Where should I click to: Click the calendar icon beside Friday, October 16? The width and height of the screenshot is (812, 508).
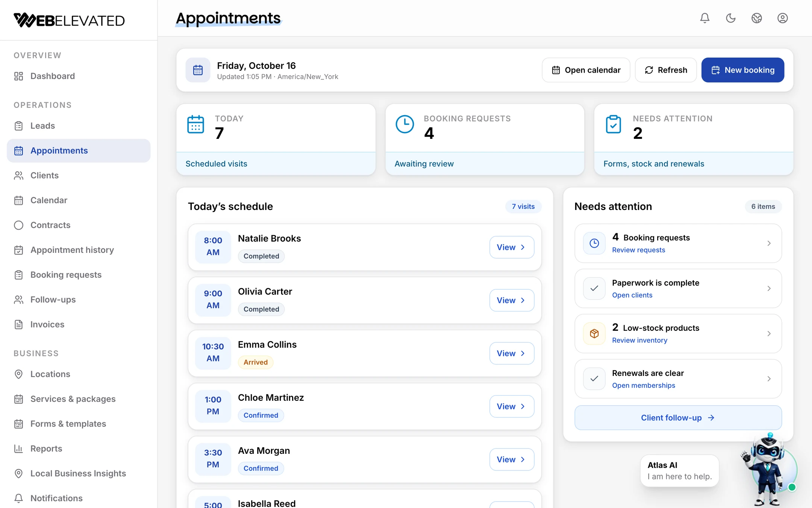(x=198, y=70)
